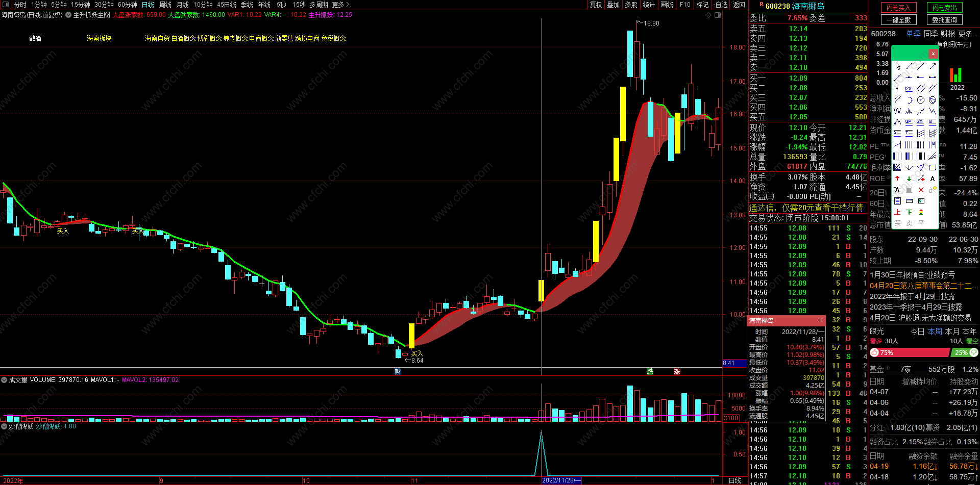Choose the Gann fan lines tool
The height and width of the screenshot is (485, 980).
(x=897, y=167)
